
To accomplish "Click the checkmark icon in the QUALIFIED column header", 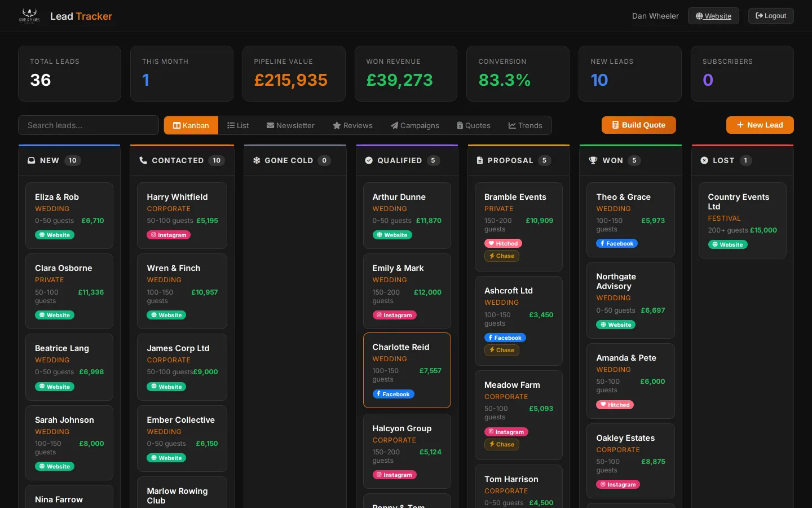I will (369, 160).
